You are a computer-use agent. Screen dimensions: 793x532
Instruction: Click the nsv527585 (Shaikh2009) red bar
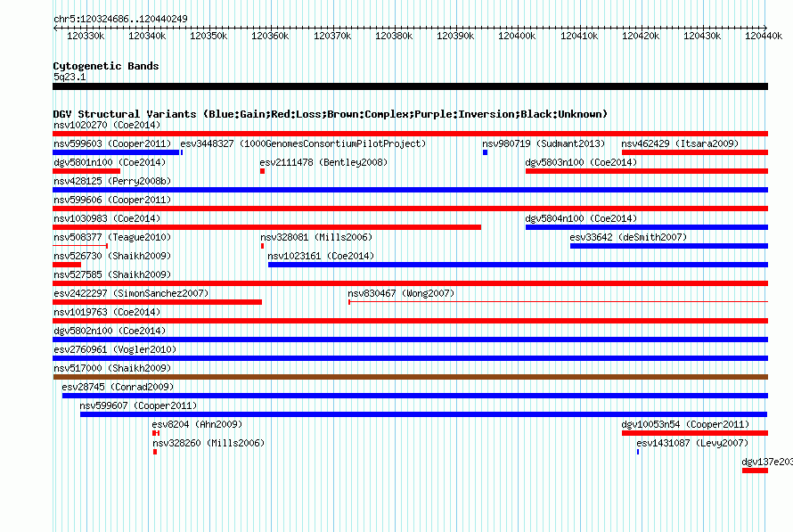(x=410, y=283)
